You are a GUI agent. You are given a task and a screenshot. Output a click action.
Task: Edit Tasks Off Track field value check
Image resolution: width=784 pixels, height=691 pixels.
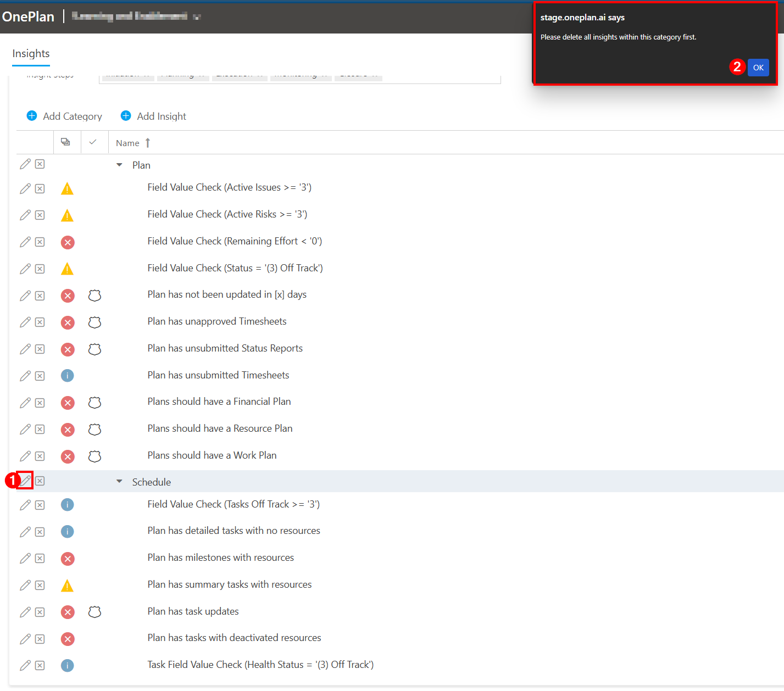[25, 505]
